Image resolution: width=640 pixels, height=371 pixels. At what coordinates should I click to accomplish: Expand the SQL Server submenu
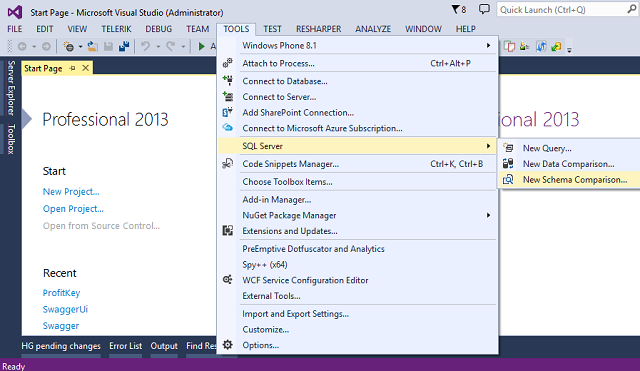coord(358,146)
